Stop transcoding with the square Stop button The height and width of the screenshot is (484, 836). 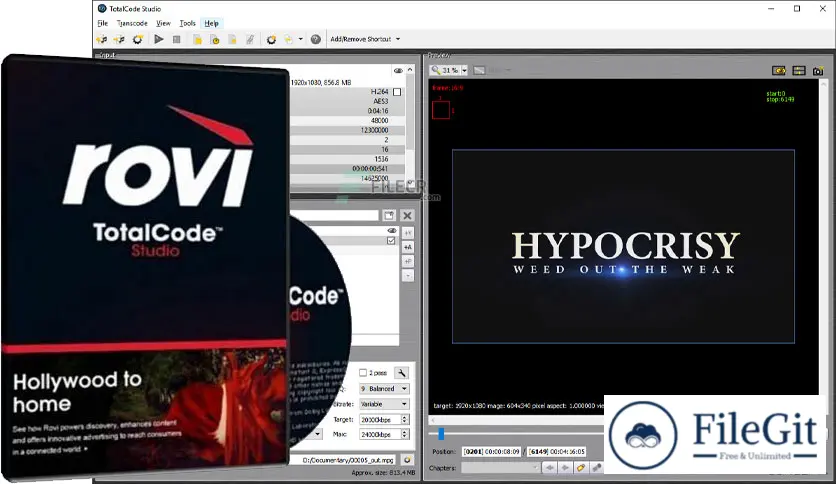[x=176, y=39]
